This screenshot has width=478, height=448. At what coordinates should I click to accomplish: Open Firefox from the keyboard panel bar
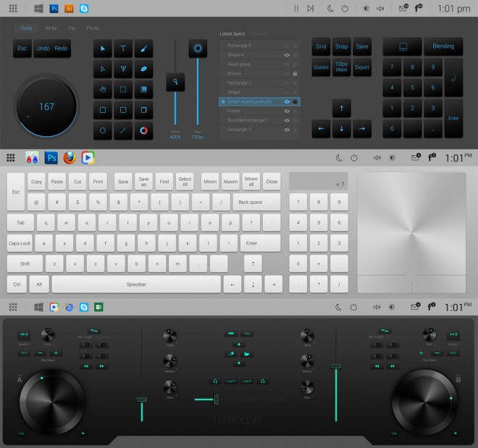pyautogui.click(x=70, y=158)
